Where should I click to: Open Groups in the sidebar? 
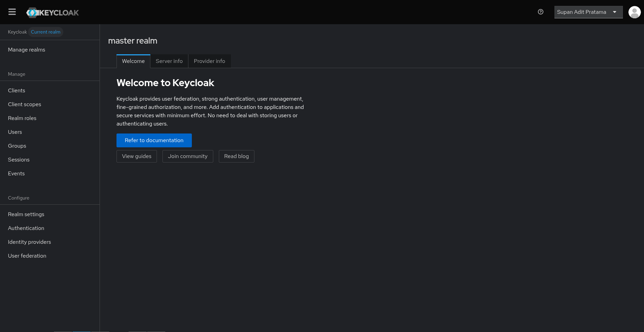pos(50,146)
